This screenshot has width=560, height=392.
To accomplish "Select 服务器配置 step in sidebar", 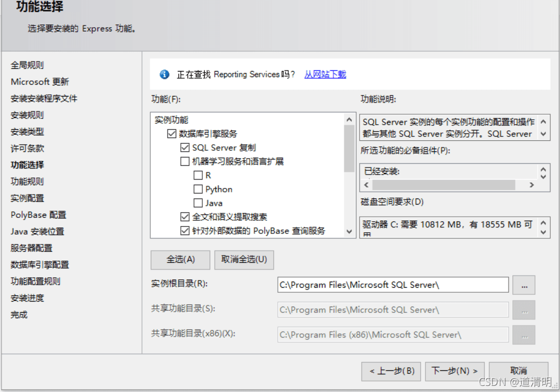I will tap(32, 248).
